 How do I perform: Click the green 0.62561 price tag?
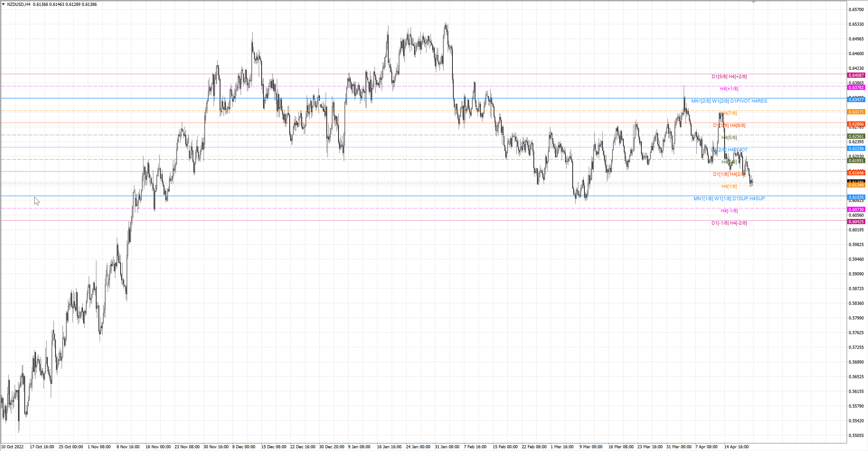tap(856, 136)
